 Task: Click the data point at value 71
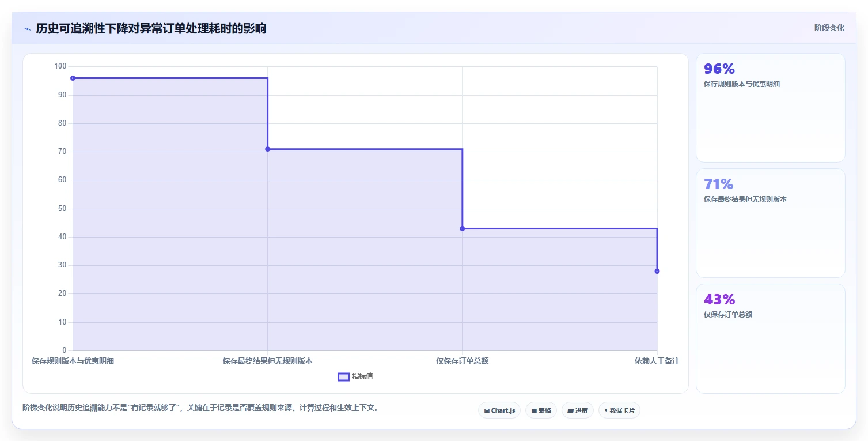pos(267,149)
